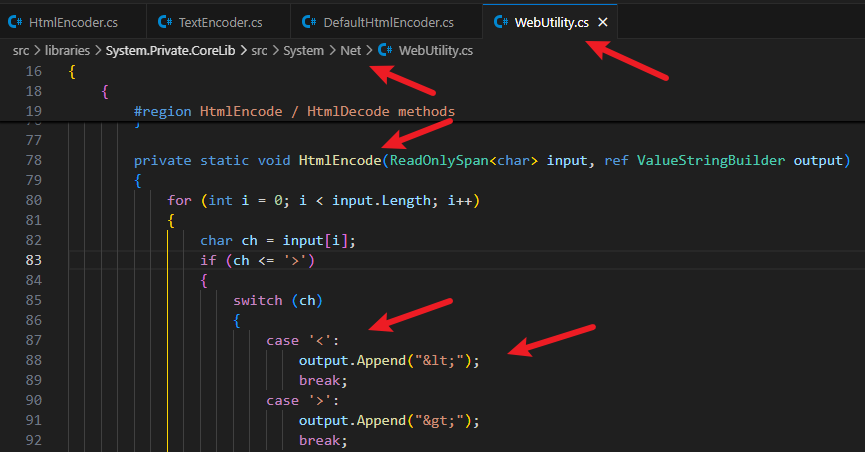Switch to the DefaultHtmlEncoder.cs tab
Image resolution: width=865 pixels, height=452 pixels.
386,22
